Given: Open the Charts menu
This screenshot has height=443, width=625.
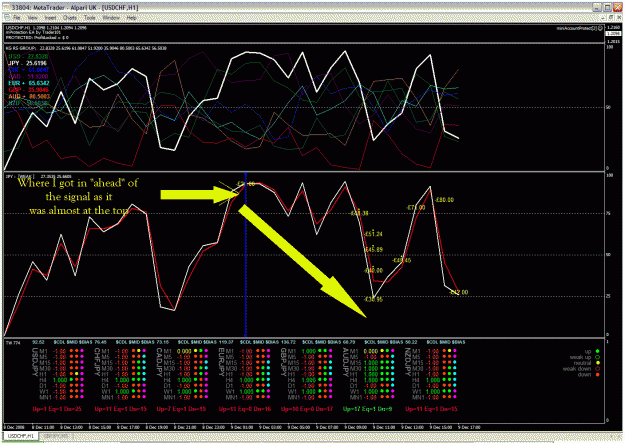Looking at the screenshot, I should pyautogui.click(x=70, y=18).
